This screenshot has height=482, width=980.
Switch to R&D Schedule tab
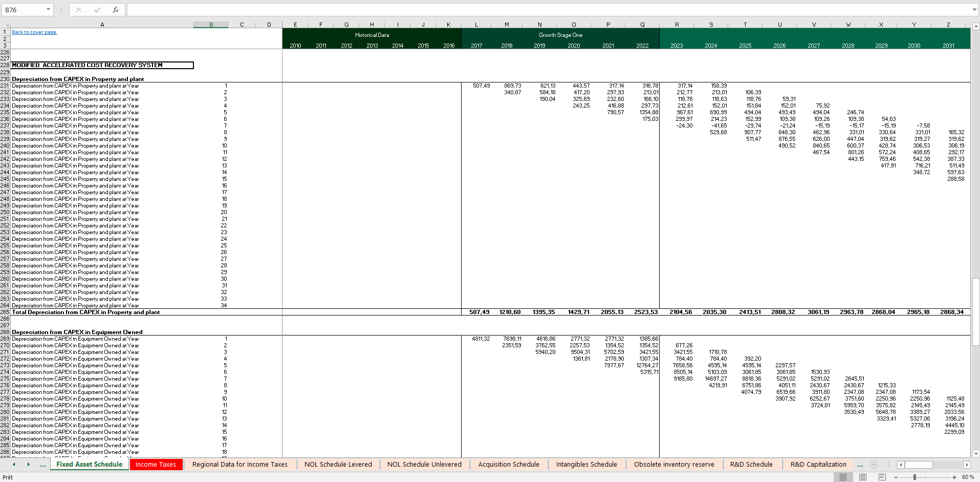(751, 465)
